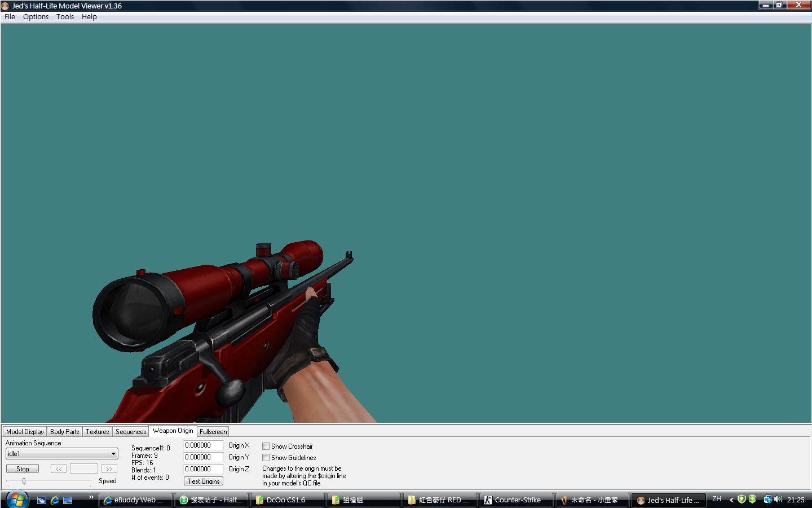Launch Internet Explorer from quick launch
812x508 pixels.
55,500
